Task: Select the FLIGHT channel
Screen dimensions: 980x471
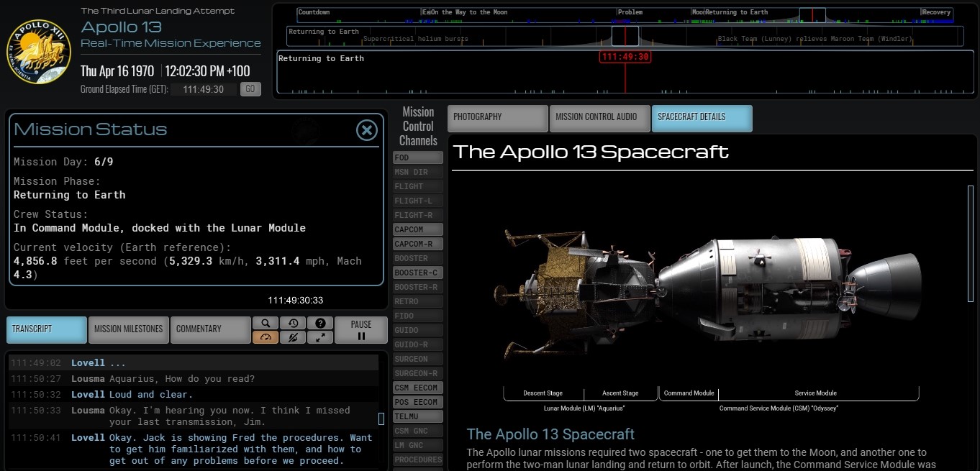Action: point(418,186)
